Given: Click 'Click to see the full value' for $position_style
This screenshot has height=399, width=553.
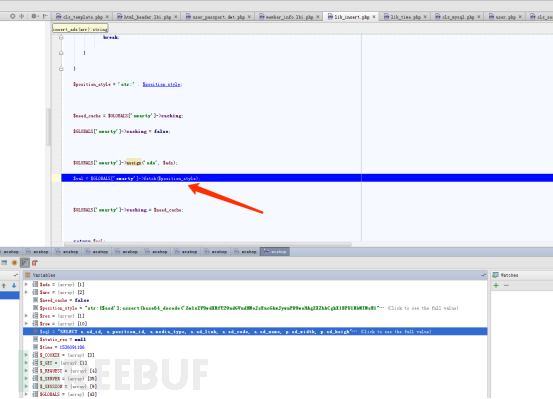Looking at the screenshot, I should [x=423, y=308].
